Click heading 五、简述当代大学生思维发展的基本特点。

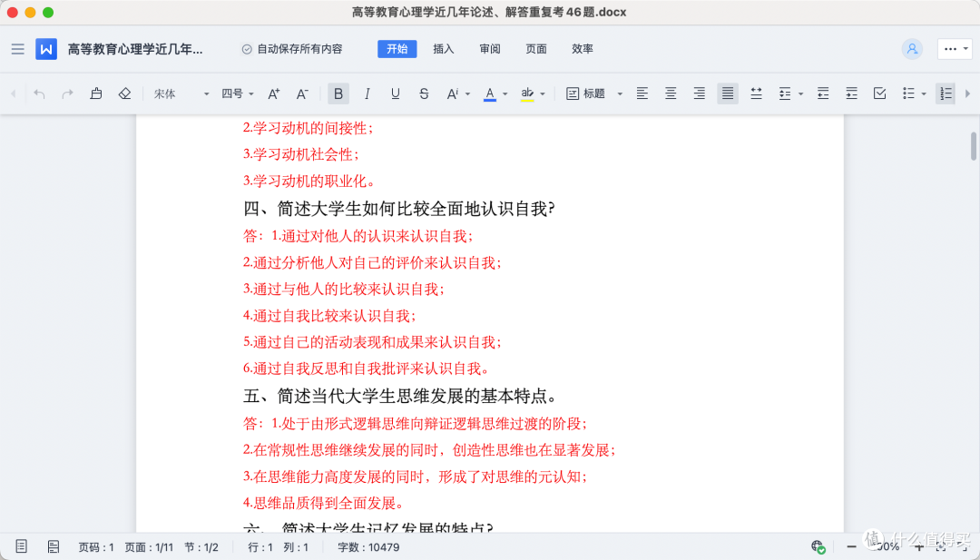[400, 397]
